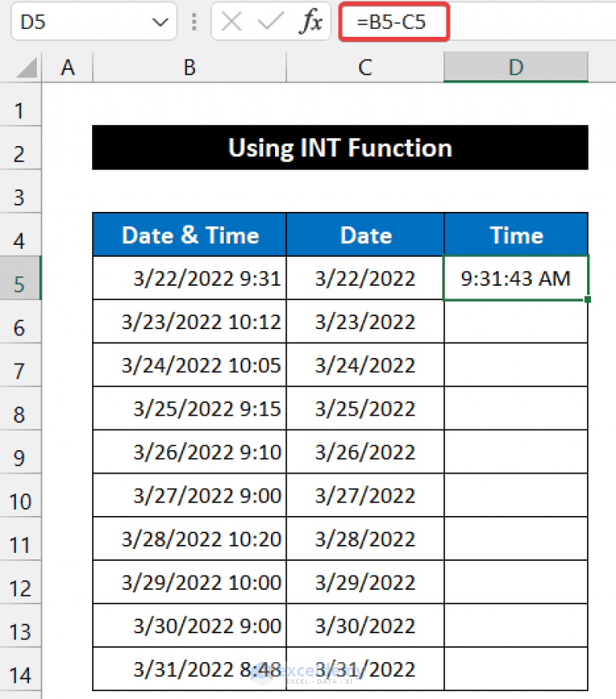The image size is (616, 699).
Task: Click the Insert Function (fx) icon
Action: coord(311,22)
